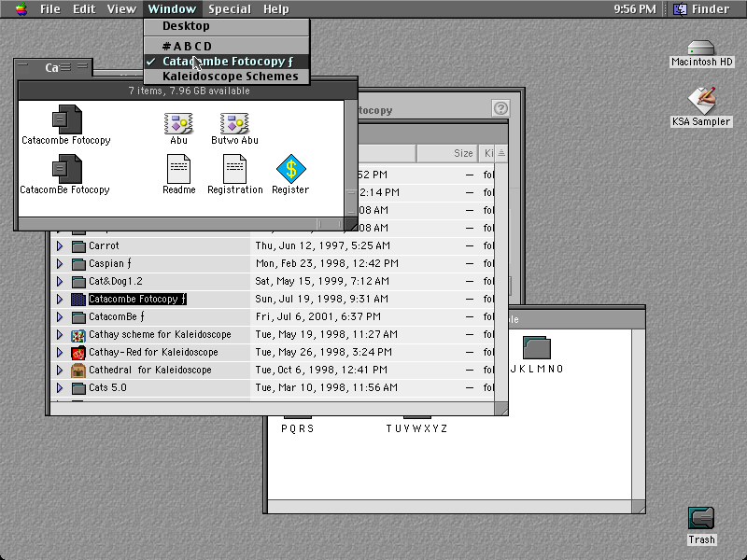Click the Cathay scheme for Kaleidoscope icon

click(x=78, y=335)
